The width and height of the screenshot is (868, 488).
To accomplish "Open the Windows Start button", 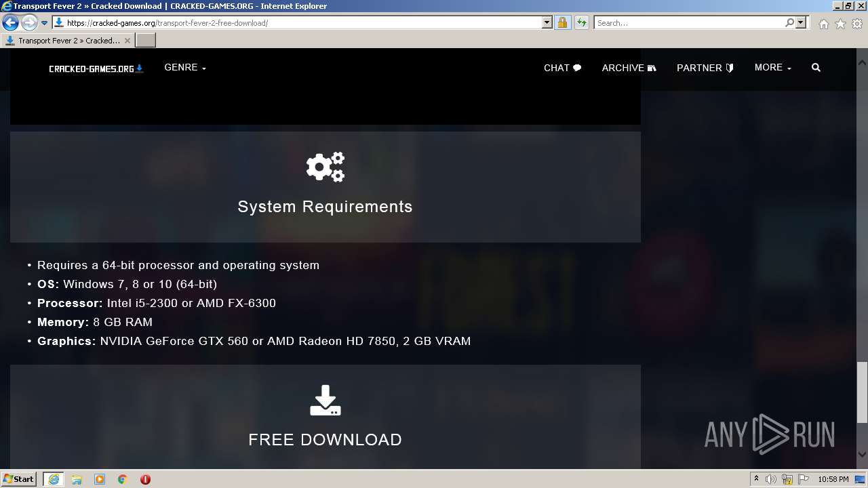I will click(18, 479).
